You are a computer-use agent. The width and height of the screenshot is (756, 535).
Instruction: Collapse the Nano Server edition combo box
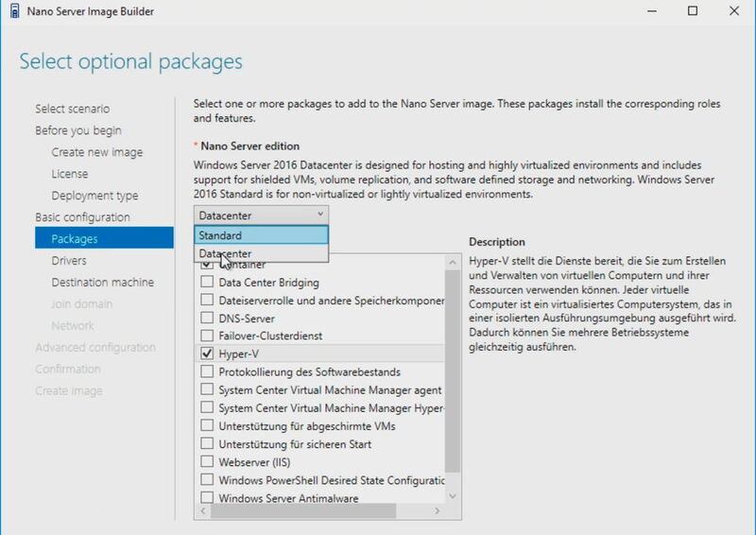point(261,216)
